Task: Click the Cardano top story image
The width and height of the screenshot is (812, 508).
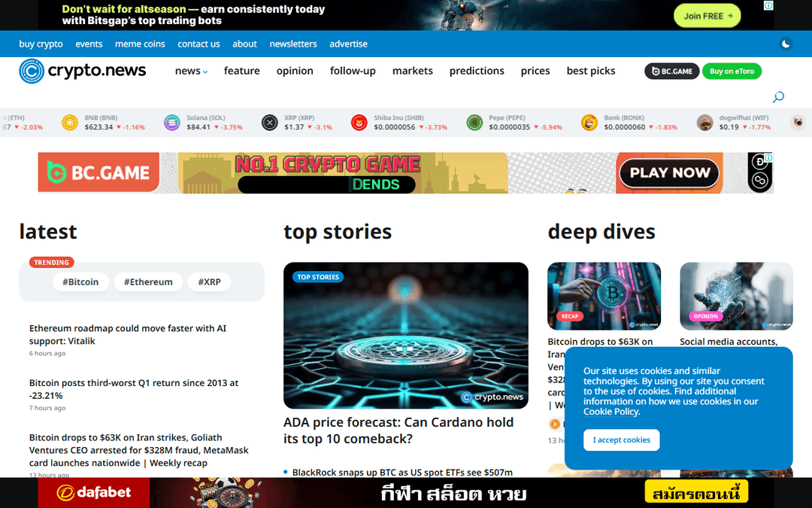Action: 405,336
